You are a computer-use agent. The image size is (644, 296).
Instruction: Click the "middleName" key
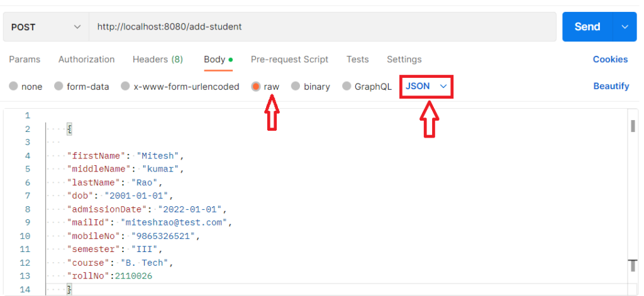tap(99, 169)
